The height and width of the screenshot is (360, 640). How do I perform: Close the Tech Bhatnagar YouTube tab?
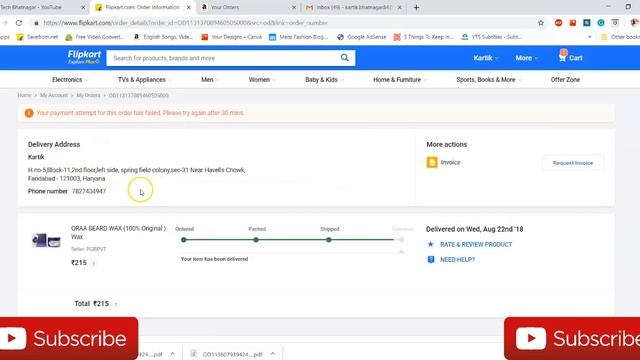tap(83, 7)
